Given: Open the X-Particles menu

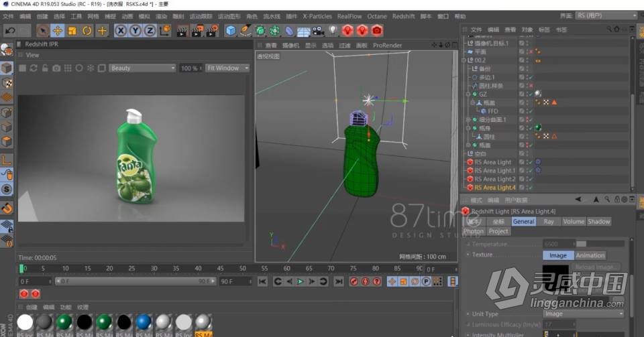Looking at the screenshot, I should [x=317, y=16].
